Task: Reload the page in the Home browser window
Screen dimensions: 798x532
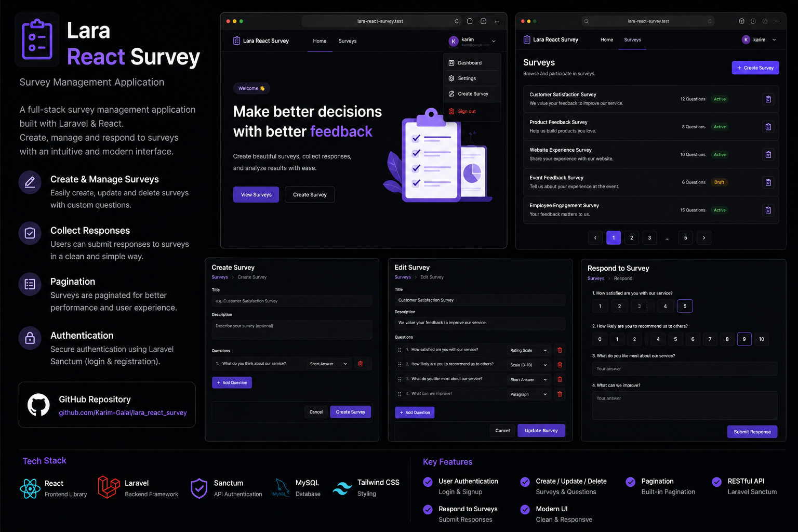Action: point(457,21)
